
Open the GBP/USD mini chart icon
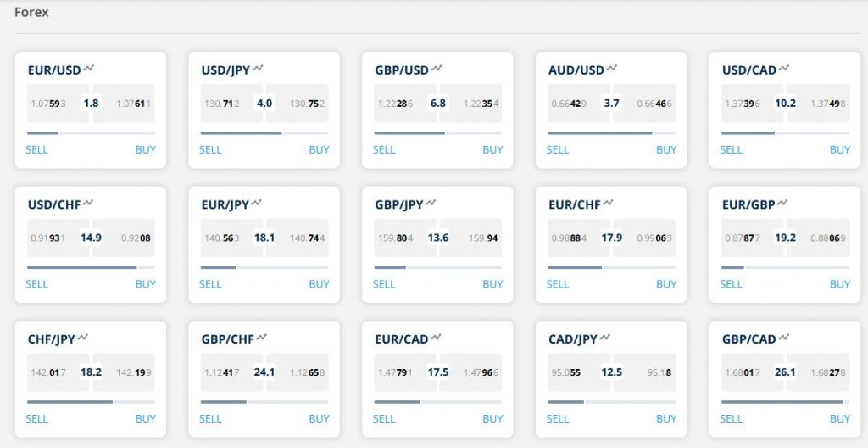[436, 68]
